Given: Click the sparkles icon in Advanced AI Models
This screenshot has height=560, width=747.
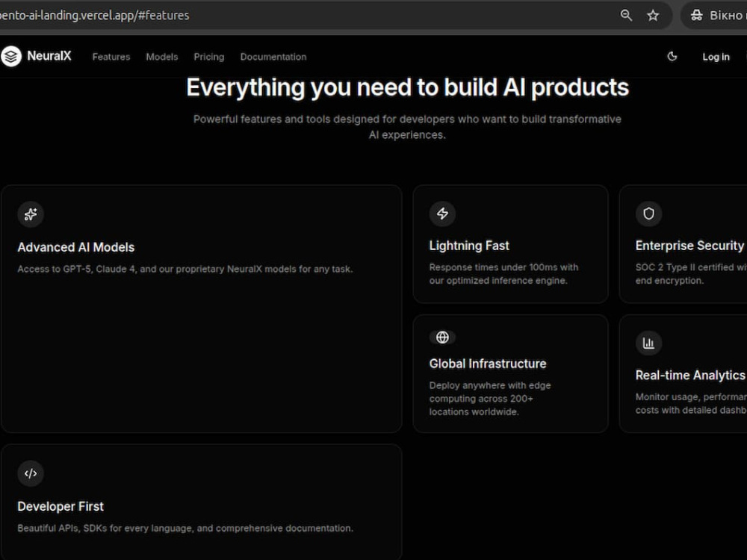Looking at the screenshot, I should coord(31,214).
